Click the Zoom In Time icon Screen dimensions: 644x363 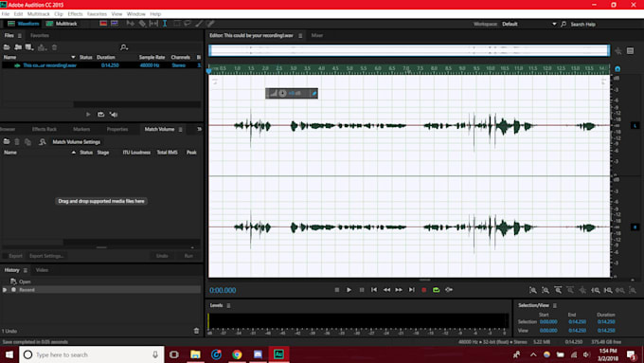click(x=558, y=290)
